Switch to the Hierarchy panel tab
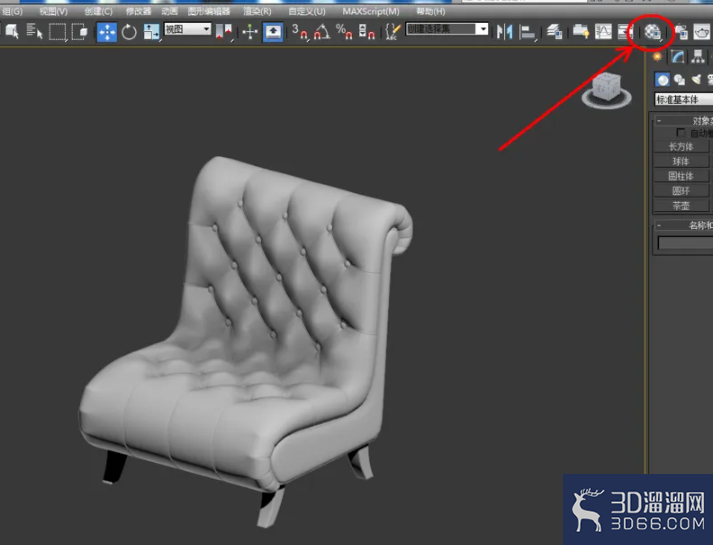The image size is (713, 545). pyautogui.click(x=698, y=57)
